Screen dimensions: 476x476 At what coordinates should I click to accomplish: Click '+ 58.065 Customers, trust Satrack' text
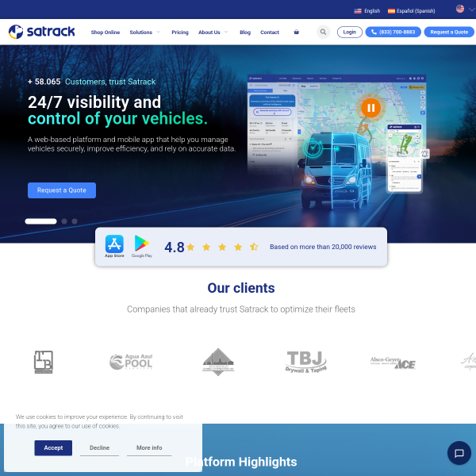tap(91, 82)
